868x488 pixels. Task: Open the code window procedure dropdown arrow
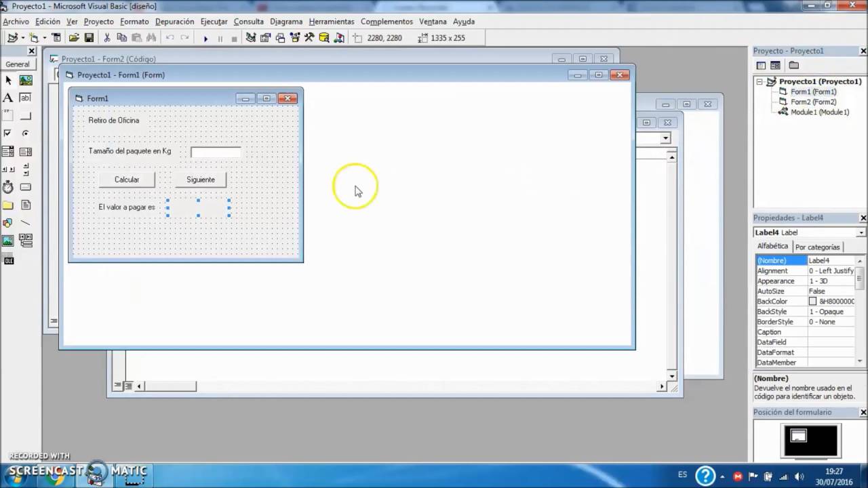tap(665, 138)
